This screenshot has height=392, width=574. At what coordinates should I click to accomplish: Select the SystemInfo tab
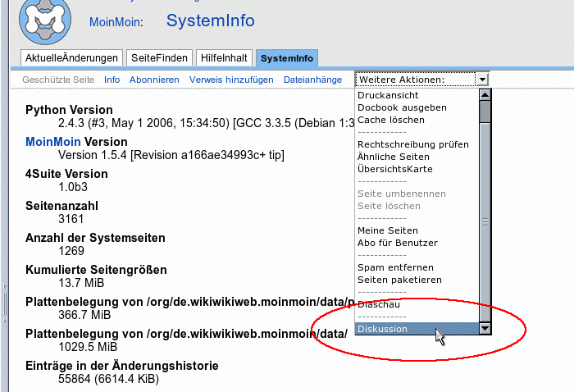(286, 57)
